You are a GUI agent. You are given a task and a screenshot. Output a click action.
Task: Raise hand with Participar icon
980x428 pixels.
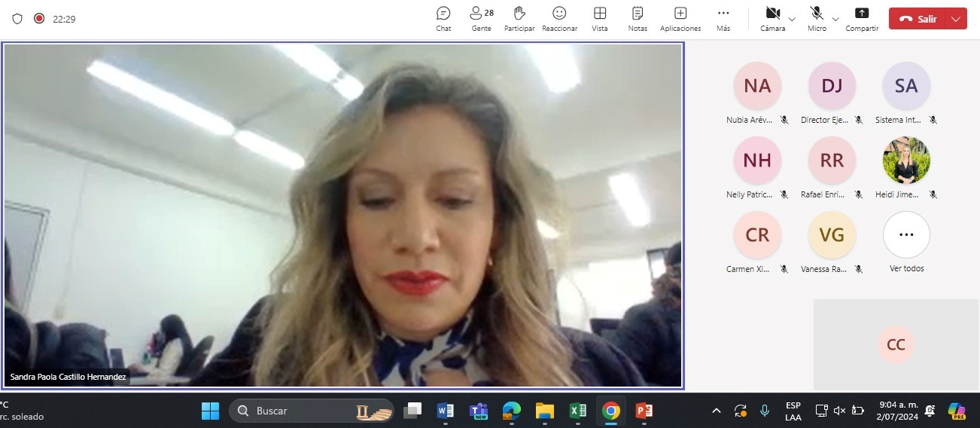tap(519, 18)
